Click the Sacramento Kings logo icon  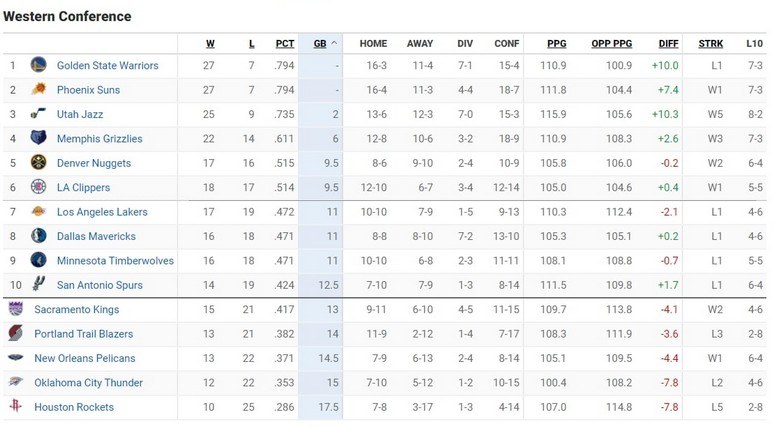[16, 309]
